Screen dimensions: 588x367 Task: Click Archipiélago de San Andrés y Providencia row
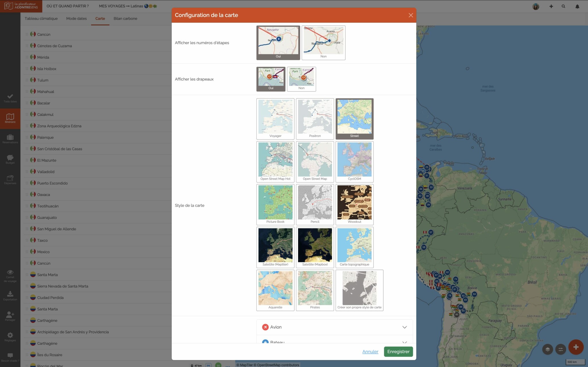coord(98,332)
